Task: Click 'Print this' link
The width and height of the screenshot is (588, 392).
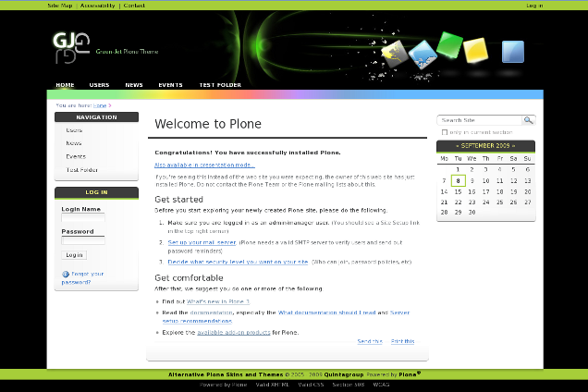Action: pos(402,341)
